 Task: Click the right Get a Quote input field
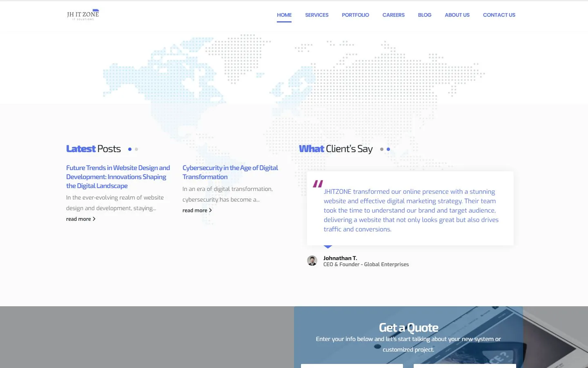pos(465,366)
